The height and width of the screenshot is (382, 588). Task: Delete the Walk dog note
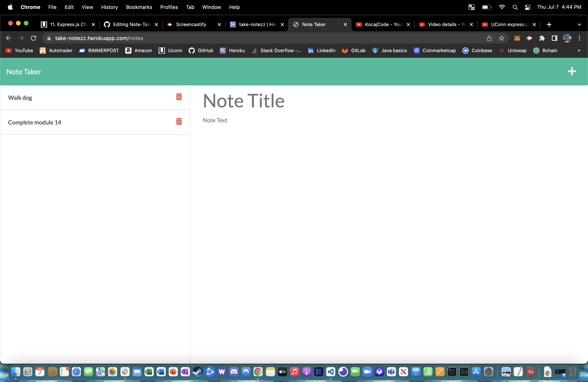click(179, 97)
